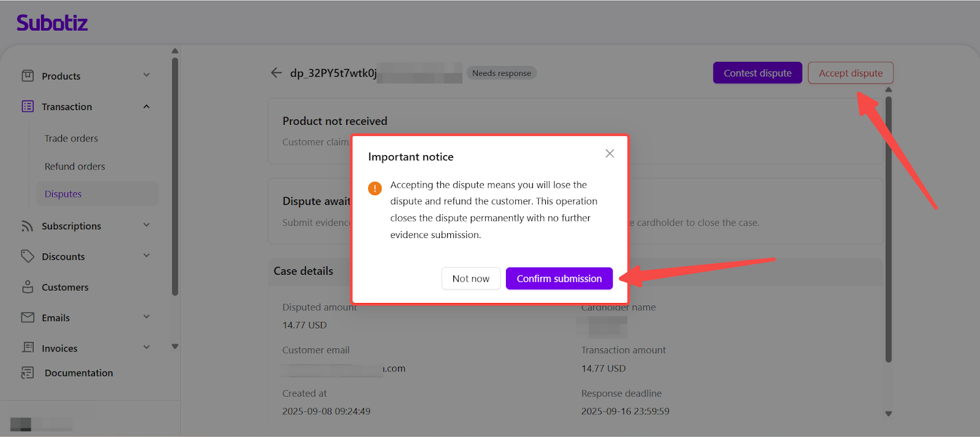Viewport: 980px width, 437px height.
Task: Close the Important notice dialog
Action: (609, 154)
